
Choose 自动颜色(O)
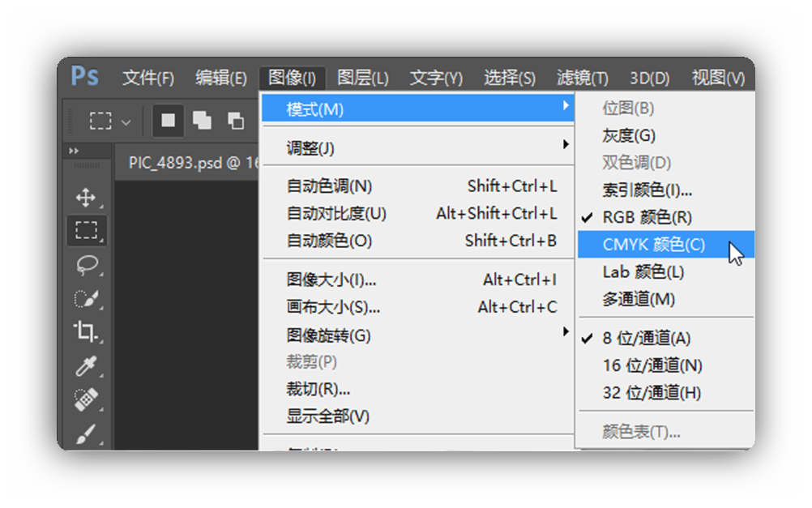click(418, 241)
